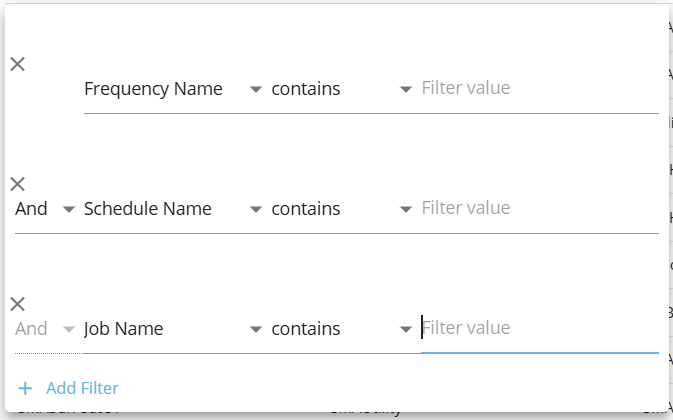Open the Job Name column dropdown
The height and width of the screenshot is (420, 673).
pyautogui.click(x=172, y=329)
